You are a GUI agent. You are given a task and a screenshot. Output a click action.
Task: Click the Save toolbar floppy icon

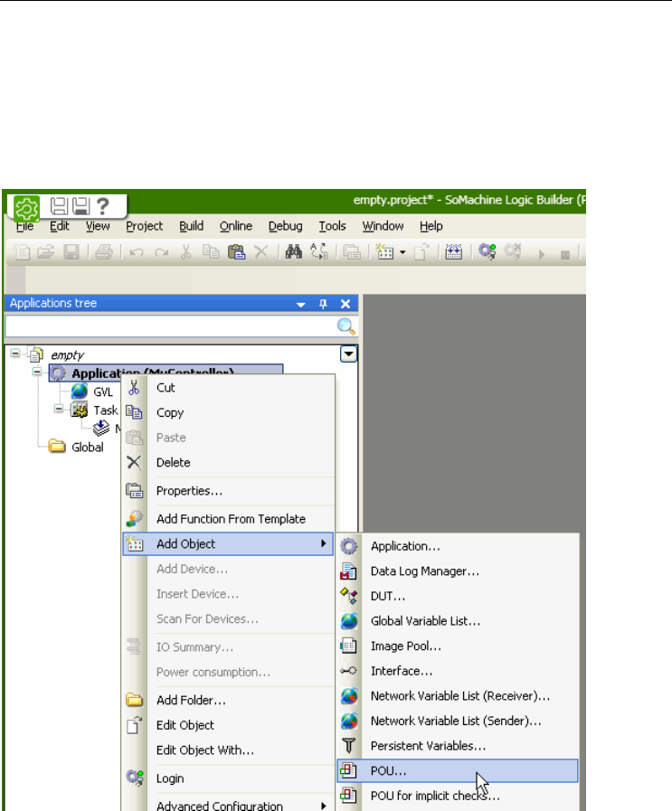pos(71,252)
